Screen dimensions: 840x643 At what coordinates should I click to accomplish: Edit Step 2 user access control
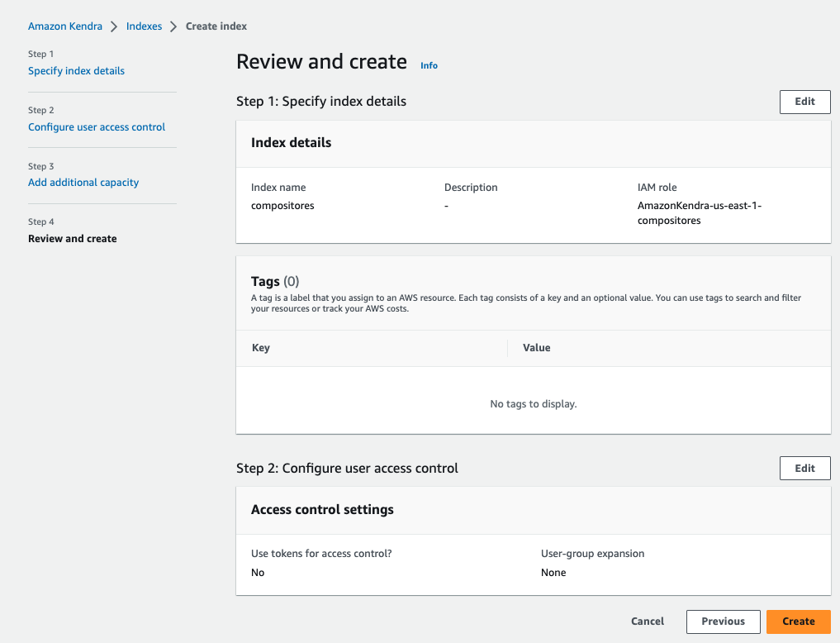coord(804,469)
